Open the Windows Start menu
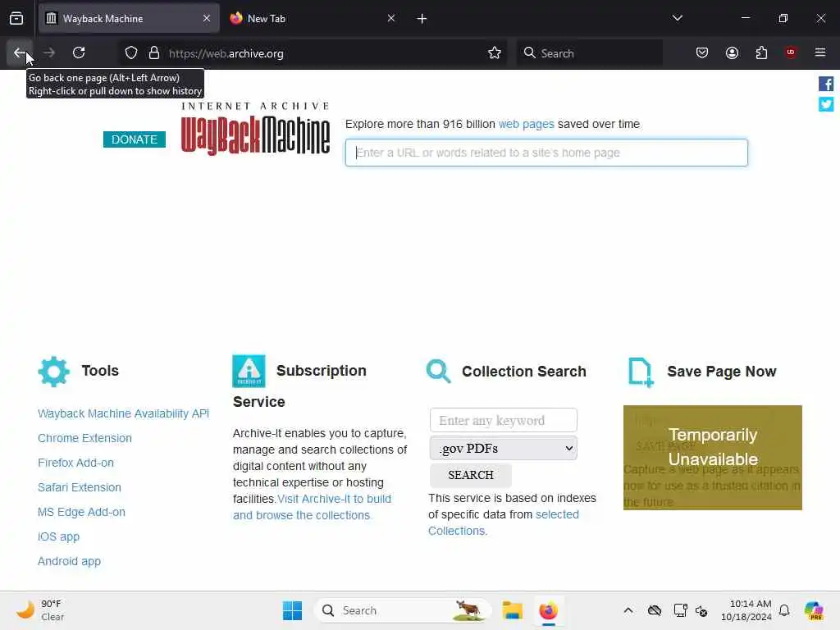 tap(292, 610)
